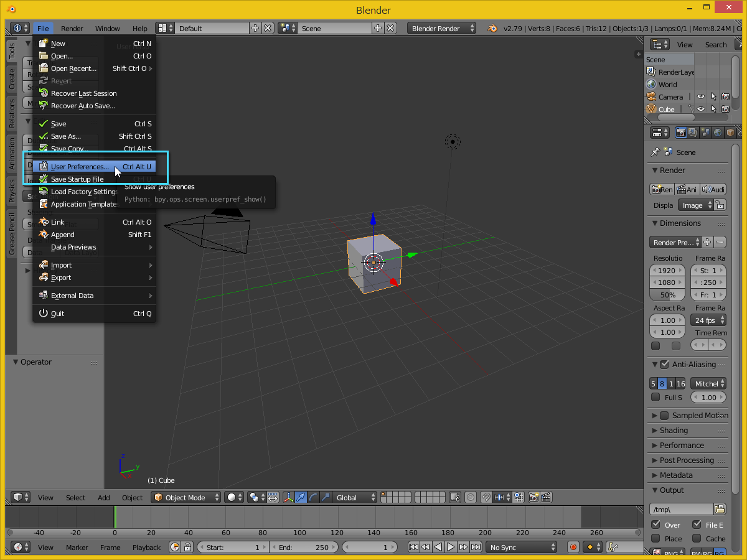This screenshot has width=747, height=560.
Task: Click the Play rendered Audio button
Action: (713, 189)
